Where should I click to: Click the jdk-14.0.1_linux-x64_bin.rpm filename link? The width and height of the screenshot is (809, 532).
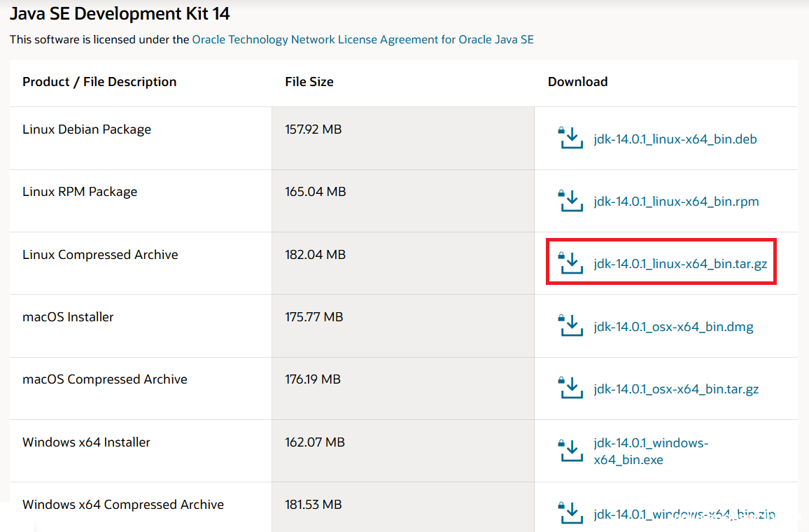point(676,202)
